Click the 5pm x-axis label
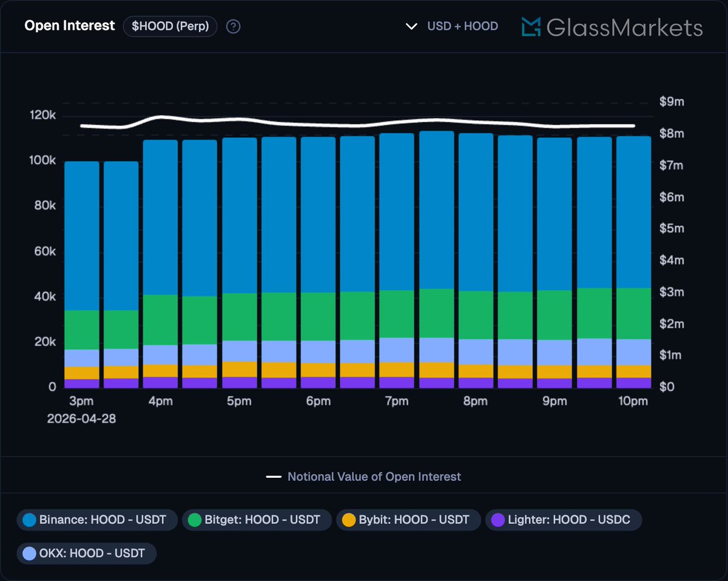Image resolution: width=728 pixels, height=581 pixels. click(x=239, y=401)
